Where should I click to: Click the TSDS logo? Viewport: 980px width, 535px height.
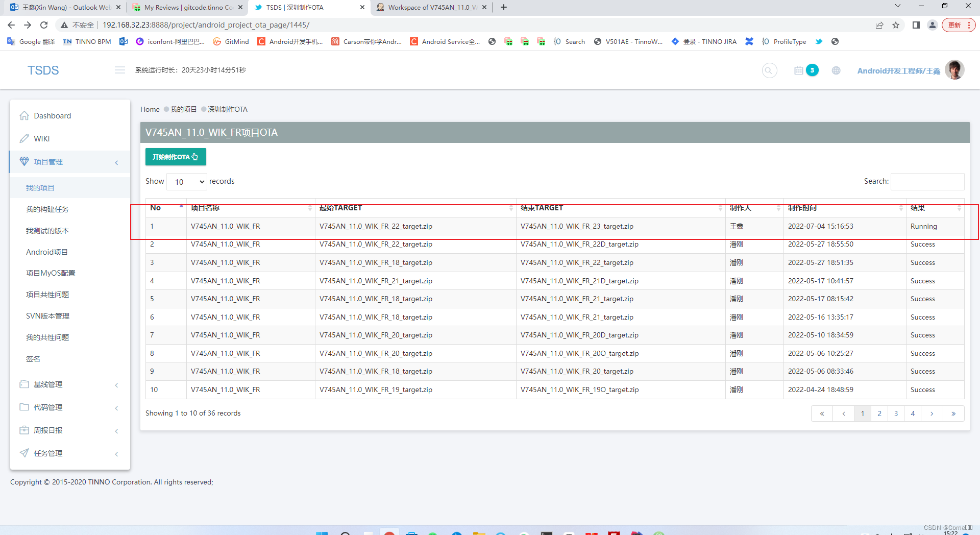43,70
